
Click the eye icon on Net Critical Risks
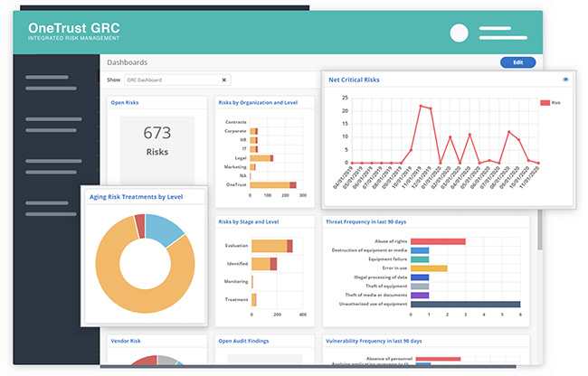[x=565, y=80]
